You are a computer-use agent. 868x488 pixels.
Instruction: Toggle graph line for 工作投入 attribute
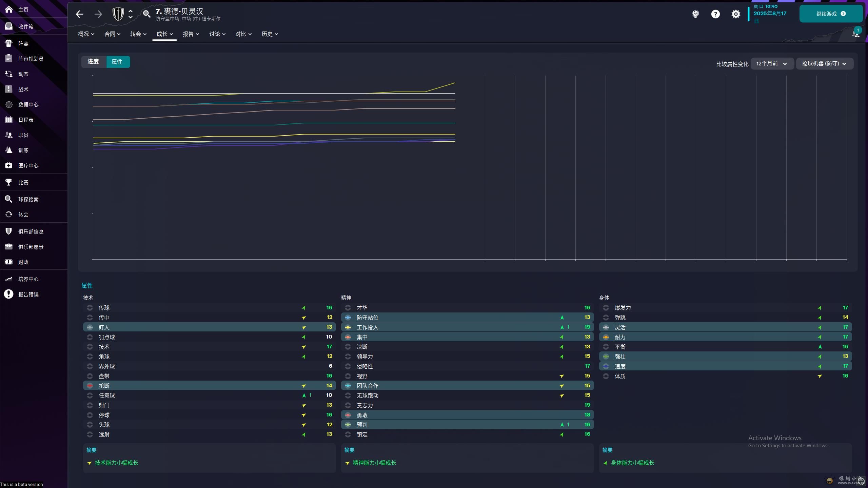pyautogui.click(x=348, y=327)
